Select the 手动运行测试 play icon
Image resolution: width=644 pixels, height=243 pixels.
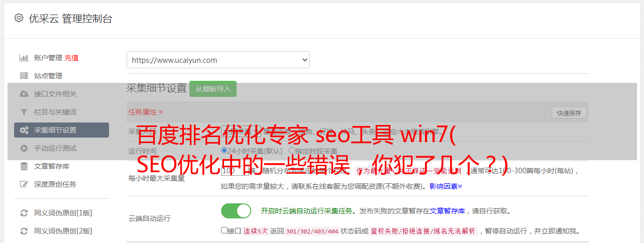tap(24, 148)
